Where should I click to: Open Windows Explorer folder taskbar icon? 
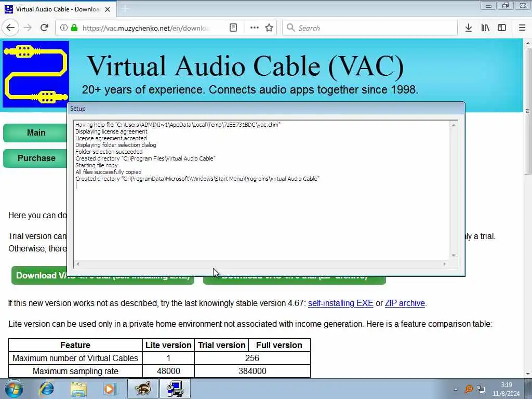[78, 389]
